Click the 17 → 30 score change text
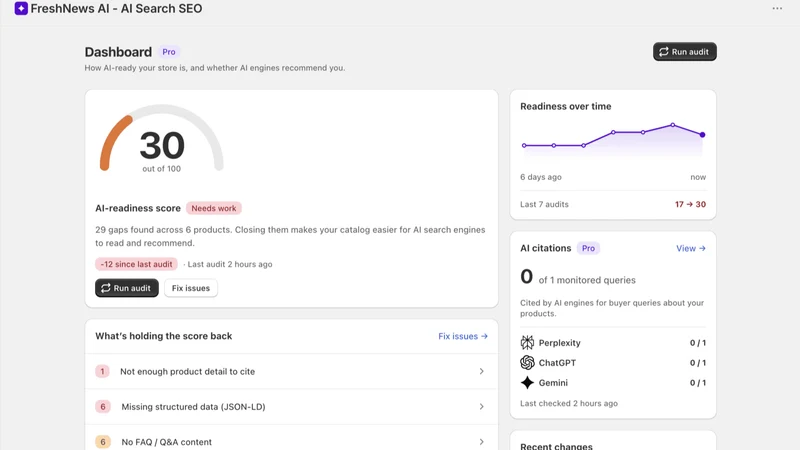The width and height of the screenshot is (800, 450). tap(690, 204)
